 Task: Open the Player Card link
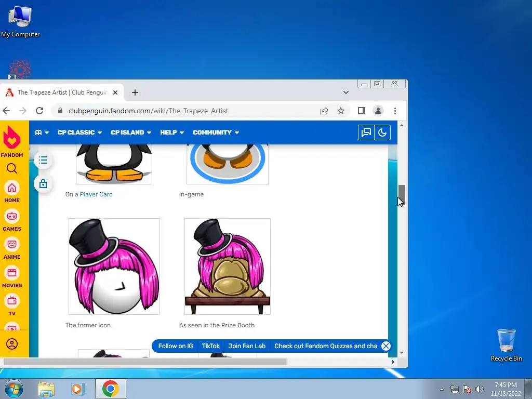[x=96, y=194]
